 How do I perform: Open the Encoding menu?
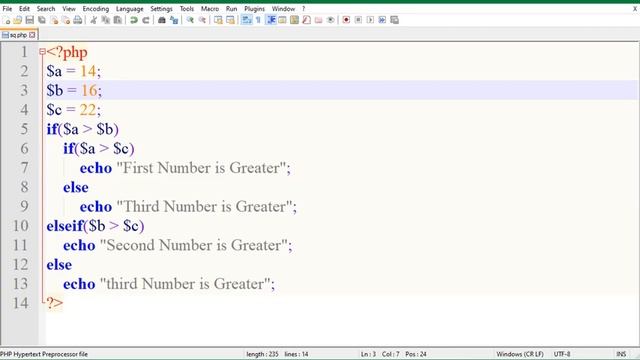pos(96,9)
